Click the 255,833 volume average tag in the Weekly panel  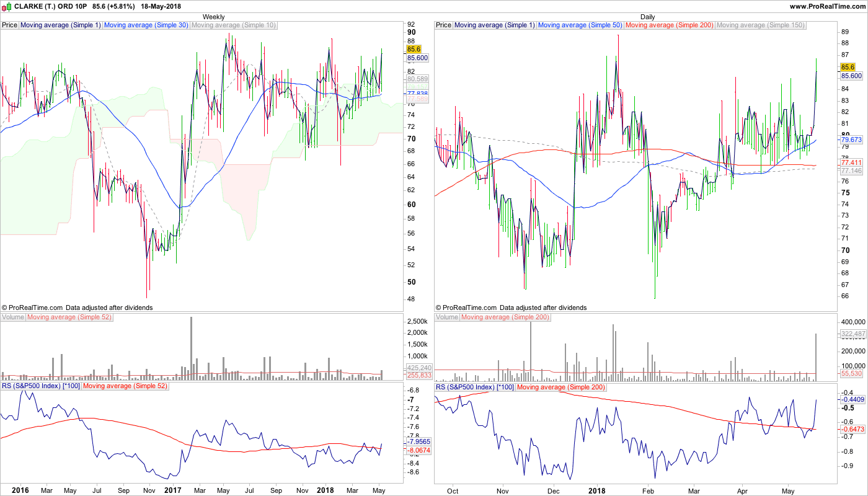pos(418,375)
